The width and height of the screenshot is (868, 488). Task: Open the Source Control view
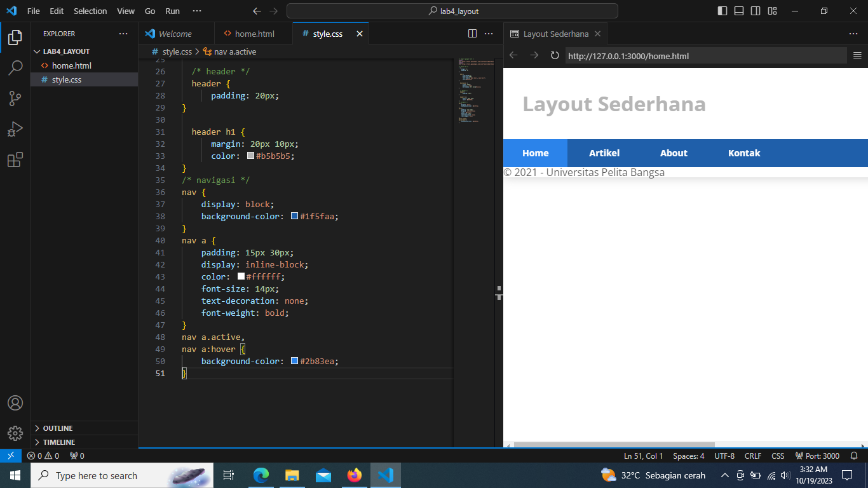[x=15, y=98]
